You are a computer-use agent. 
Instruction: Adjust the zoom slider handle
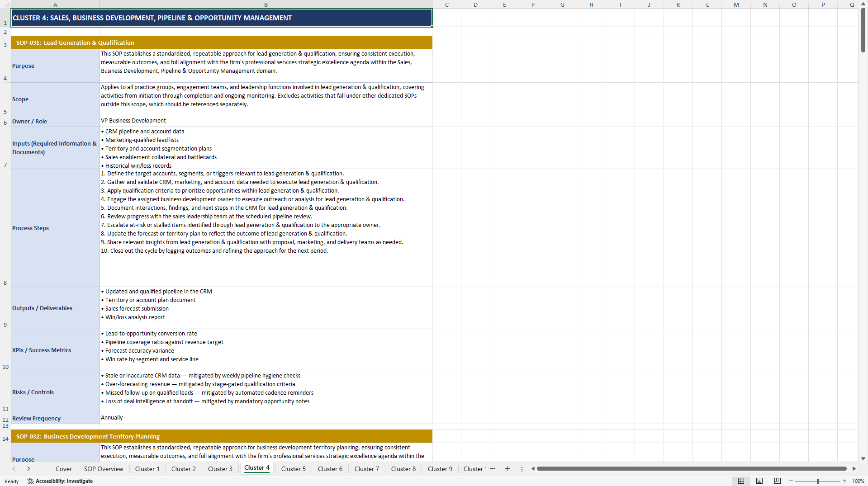click(x=818, y=481)
